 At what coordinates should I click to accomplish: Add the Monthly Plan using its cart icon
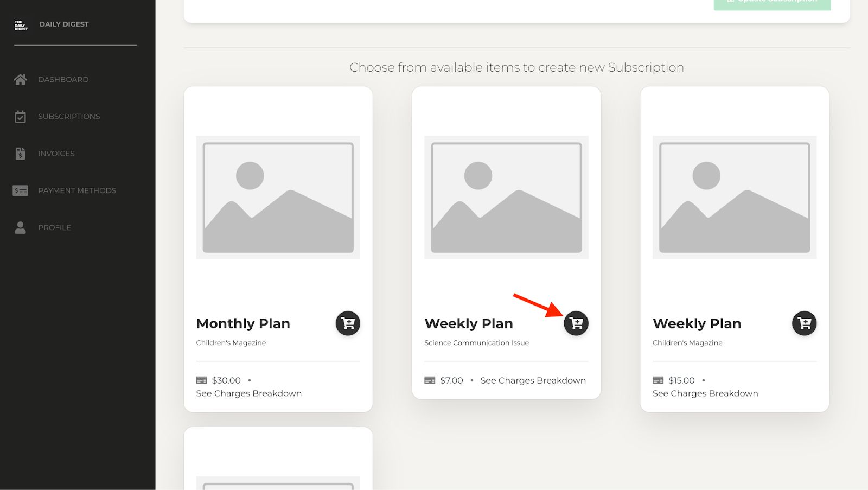pyautogui.click(x=348, y=323)
